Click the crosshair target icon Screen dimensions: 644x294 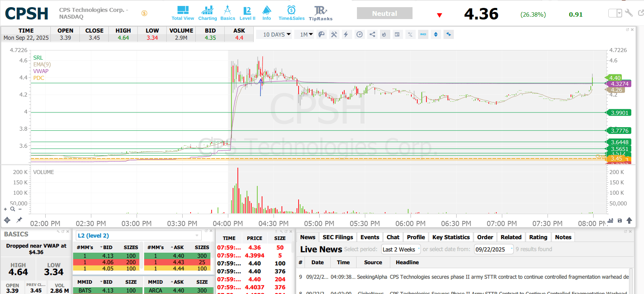pos(7,220)
